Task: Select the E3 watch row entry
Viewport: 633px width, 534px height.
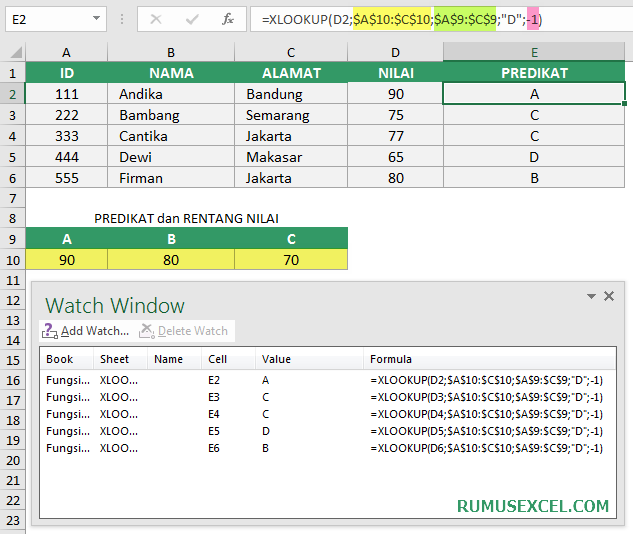Action: 328,397
